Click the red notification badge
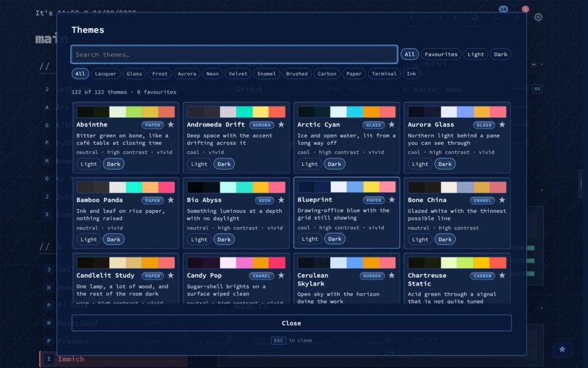This screenshot has width=588, height=368. coord(525,9)
